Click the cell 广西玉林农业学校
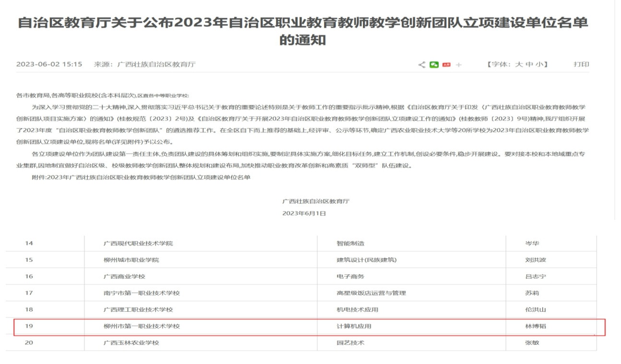 (131, 342)
